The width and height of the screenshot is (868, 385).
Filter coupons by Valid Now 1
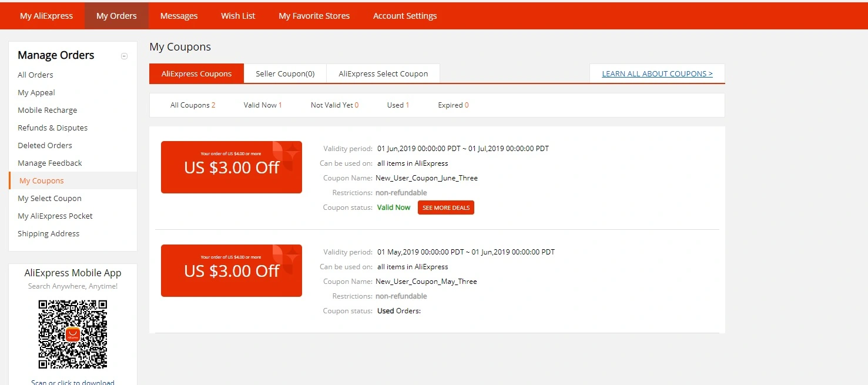point(263,105)
